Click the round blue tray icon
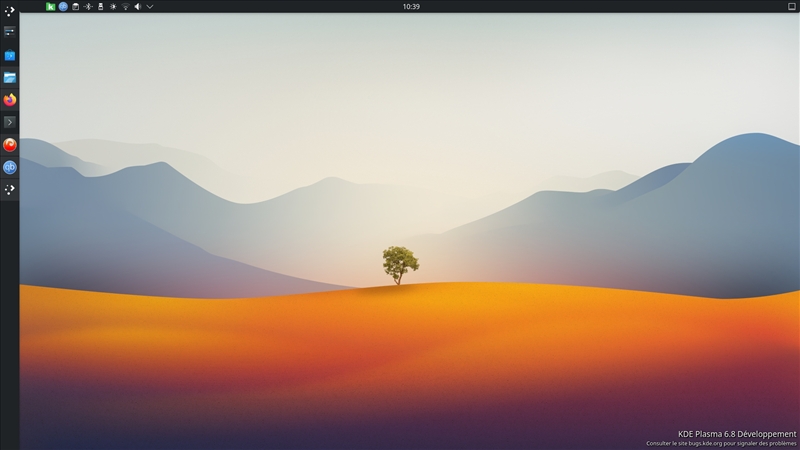 [63, 7]
